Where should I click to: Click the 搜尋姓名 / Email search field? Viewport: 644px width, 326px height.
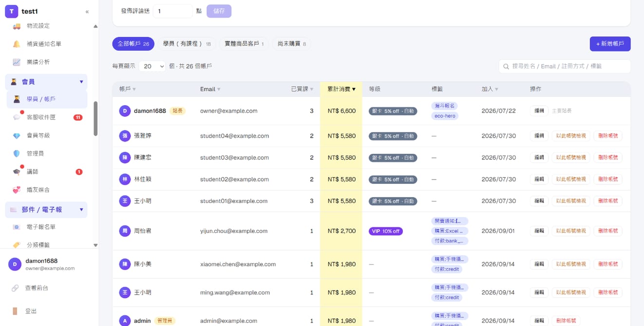tap(565, 66)
